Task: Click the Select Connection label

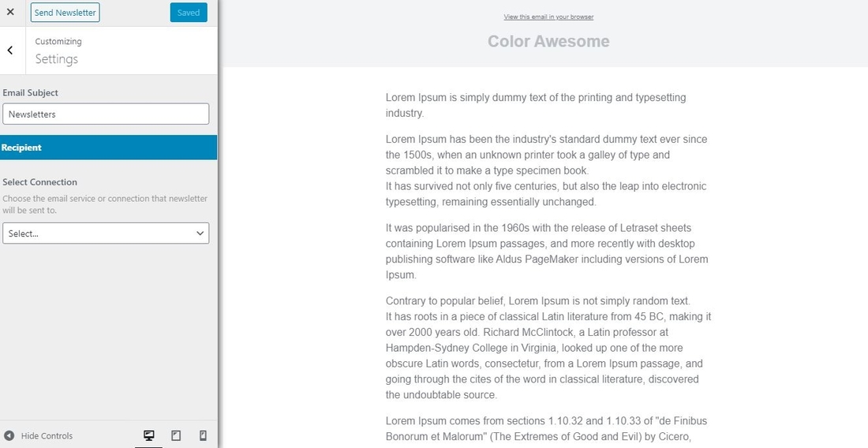Action: (40, 182)
